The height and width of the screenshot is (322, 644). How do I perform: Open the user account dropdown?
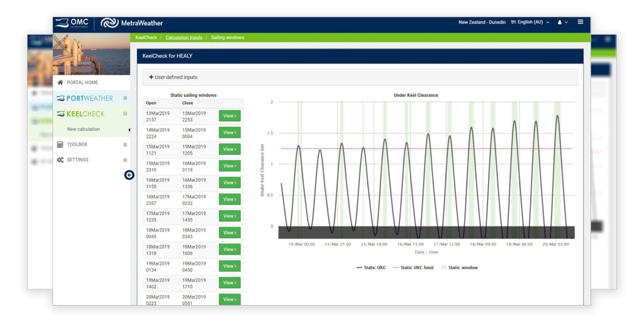(x=562, y=23)
